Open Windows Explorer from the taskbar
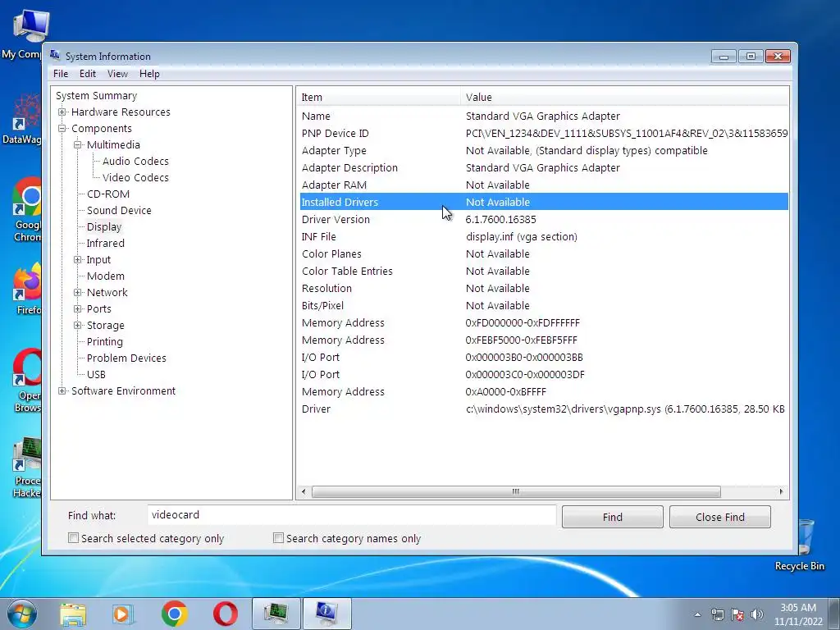The height and width of the screenshot is (630, 840). [x=73, y=614]
